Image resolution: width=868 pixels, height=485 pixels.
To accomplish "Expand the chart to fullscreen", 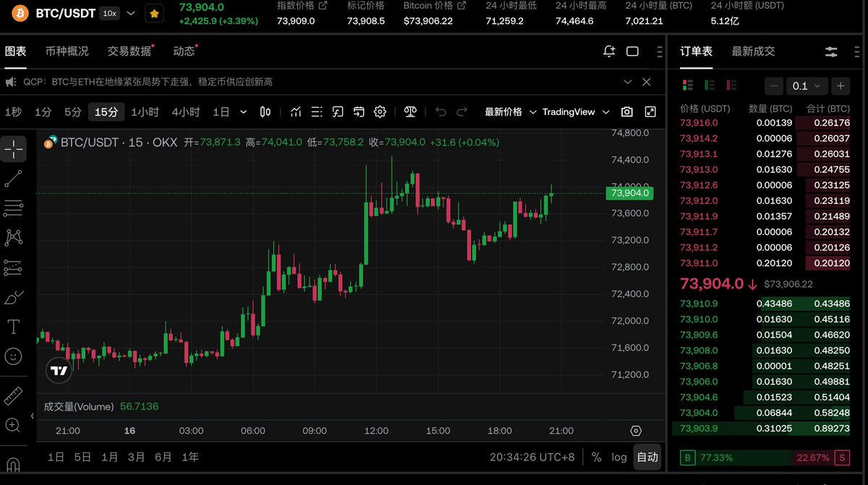I will coord(650,112).
